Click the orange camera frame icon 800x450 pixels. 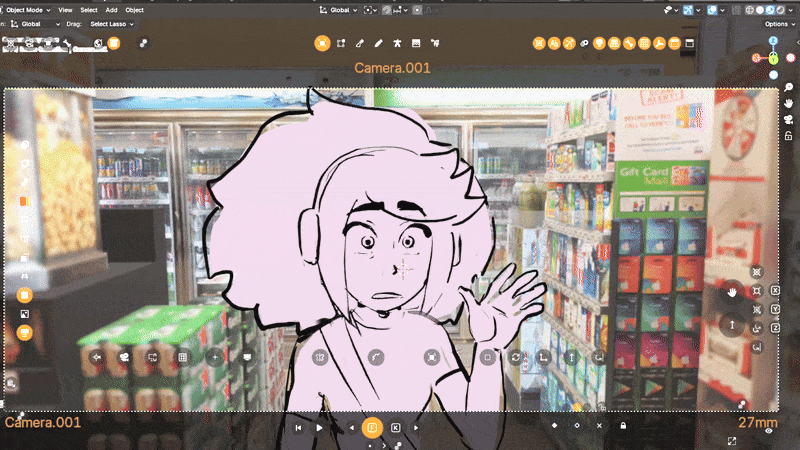(674, 43)
